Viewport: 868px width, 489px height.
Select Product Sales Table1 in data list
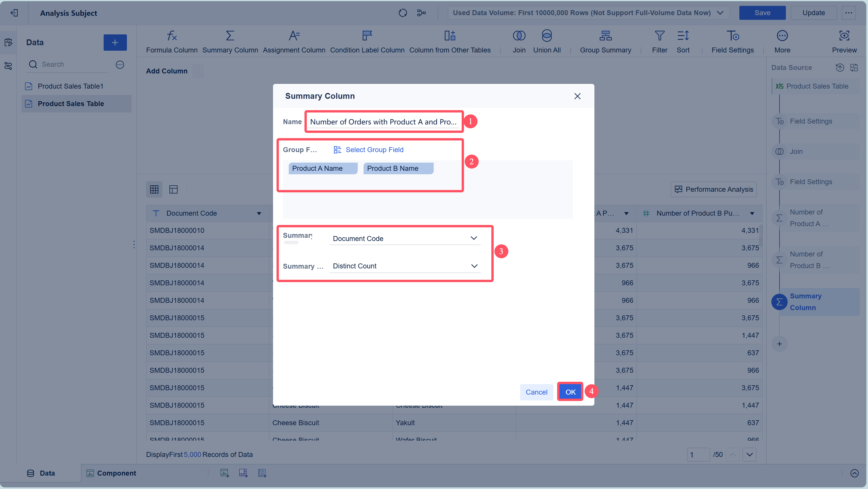pos(70,86)
